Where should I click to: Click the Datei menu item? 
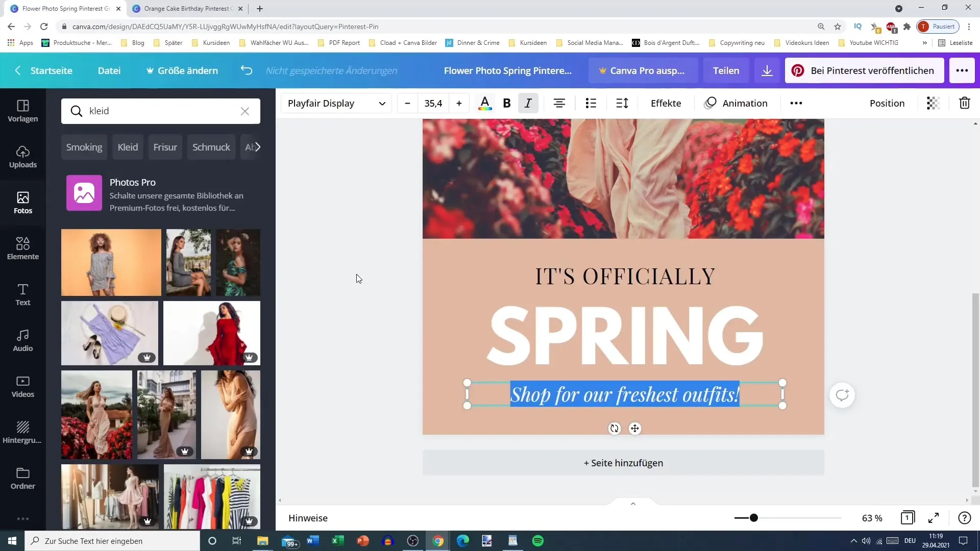point(109,70)
